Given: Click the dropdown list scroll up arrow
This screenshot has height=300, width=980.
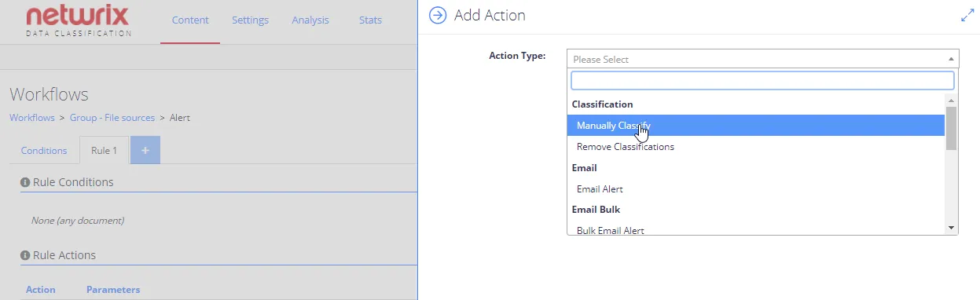Looking at the screenshot, I should (x=951, y=101).
